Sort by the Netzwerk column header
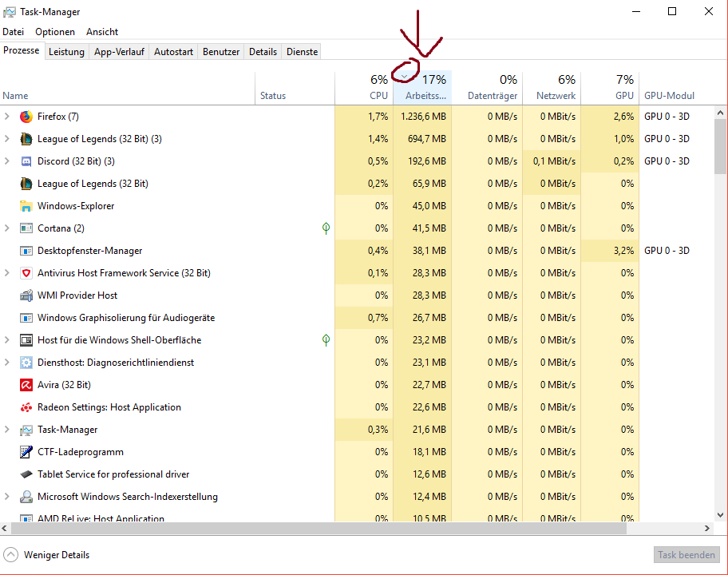Viewport: 728px width, 575px height. coord(552,88)
